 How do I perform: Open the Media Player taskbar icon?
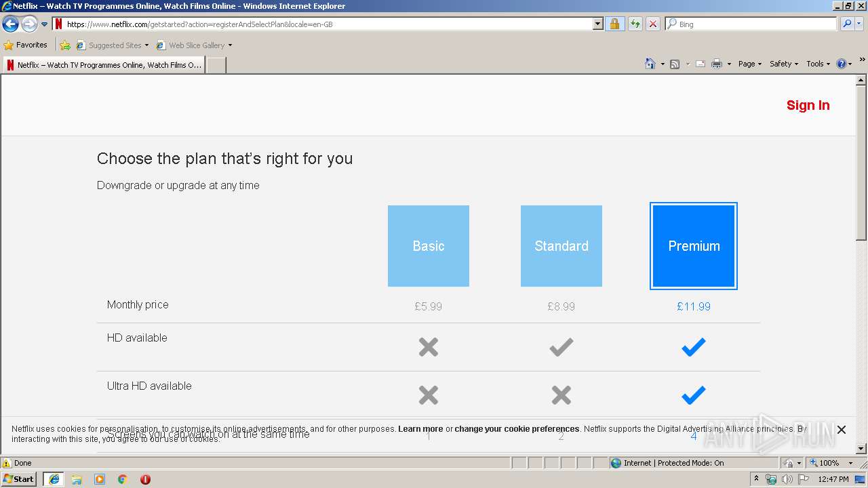100,479
